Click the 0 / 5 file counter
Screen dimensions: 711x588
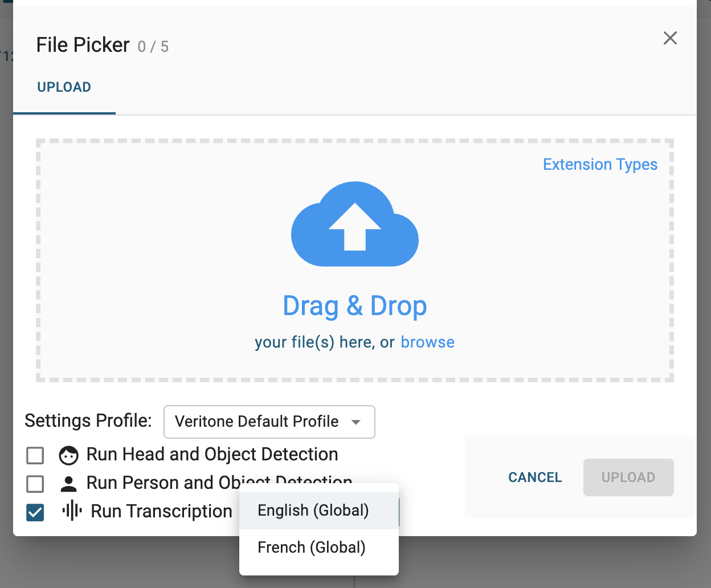click(153, 47)
